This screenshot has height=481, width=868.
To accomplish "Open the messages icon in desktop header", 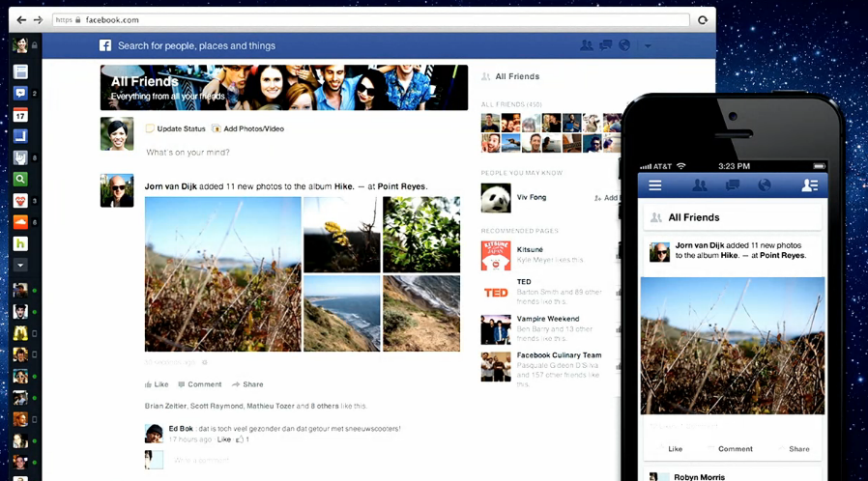I will click(605, 45).
